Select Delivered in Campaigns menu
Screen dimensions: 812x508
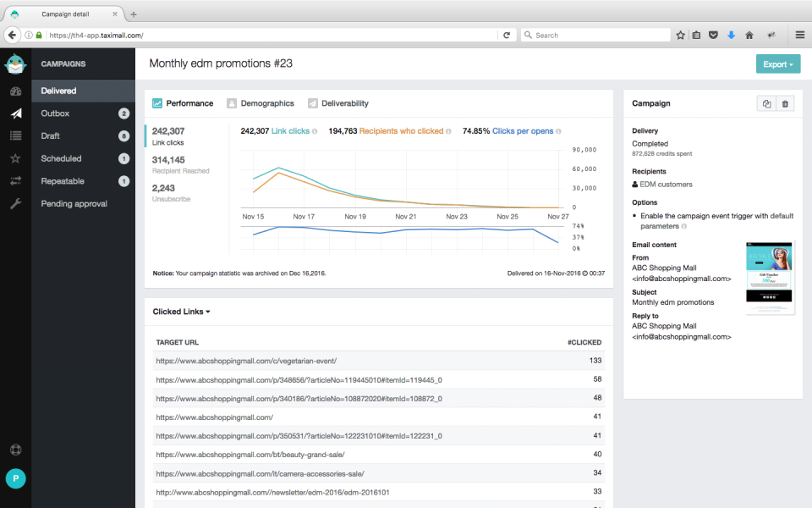point(84,91)
